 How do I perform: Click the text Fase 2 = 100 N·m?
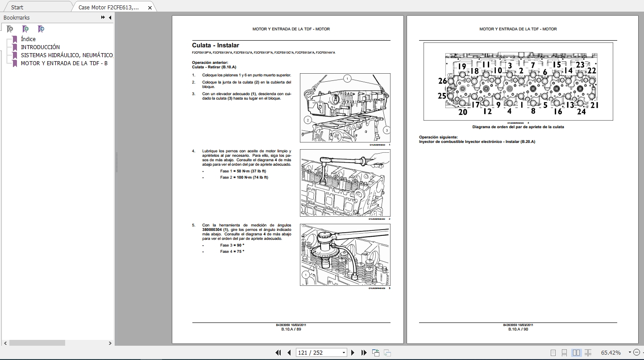[x=244, y=177]
